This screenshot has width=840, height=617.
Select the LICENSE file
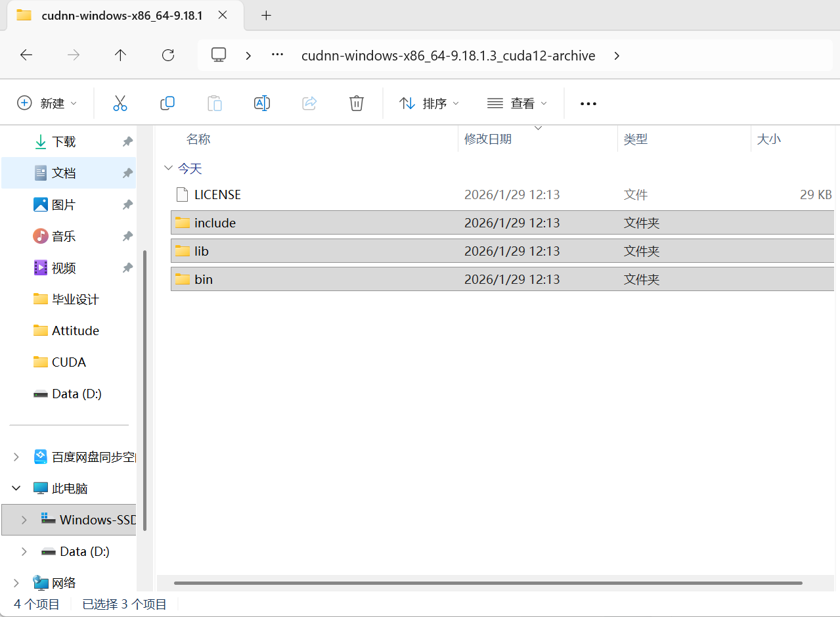(217, 194)
